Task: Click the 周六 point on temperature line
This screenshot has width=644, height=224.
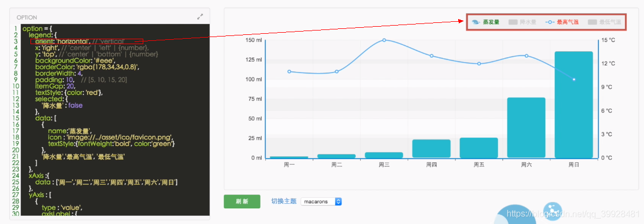Action: tap(526, 56)
